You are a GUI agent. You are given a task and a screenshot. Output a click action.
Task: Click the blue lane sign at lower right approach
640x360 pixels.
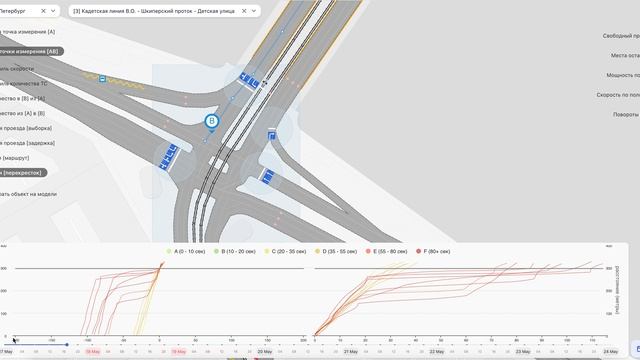(x=267, y=177)
